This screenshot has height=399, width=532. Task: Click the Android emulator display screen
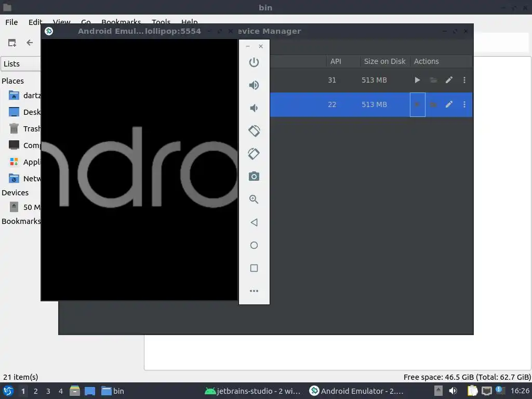(x=139, y=170)
